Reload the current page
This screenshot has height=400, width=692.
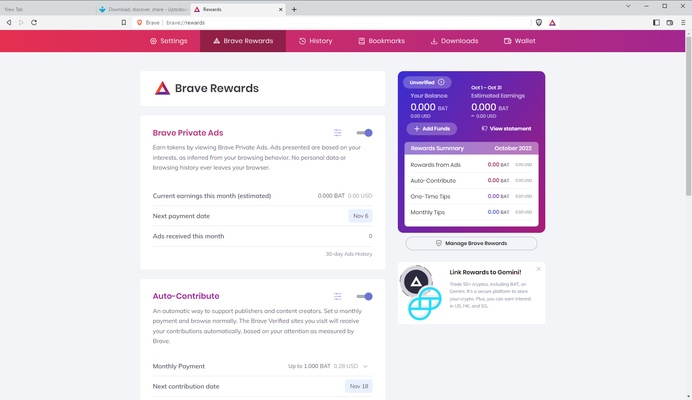point(34,23)
